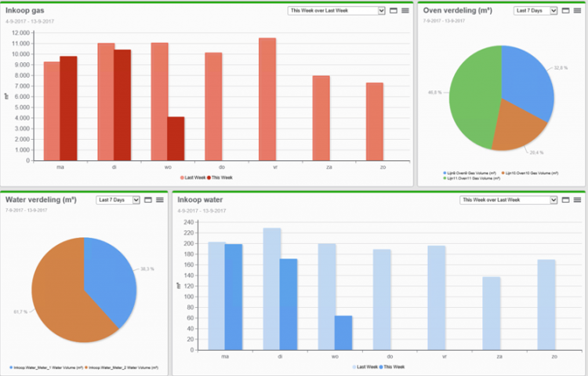Open hamburger menu of Oven verdeling widget

coord(576,10)
